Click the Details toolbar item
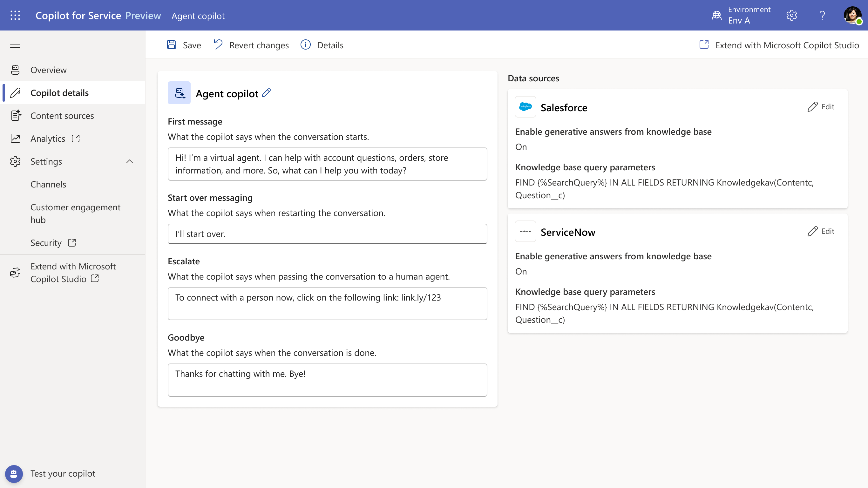Image resolution: width=868 pixels, height=488 pixels. click(x=322, y=45)
